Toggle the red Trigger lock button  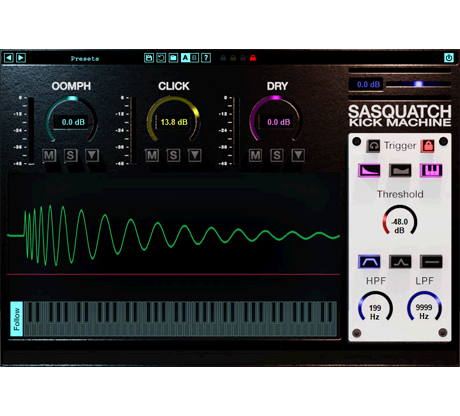click(428, 146)
